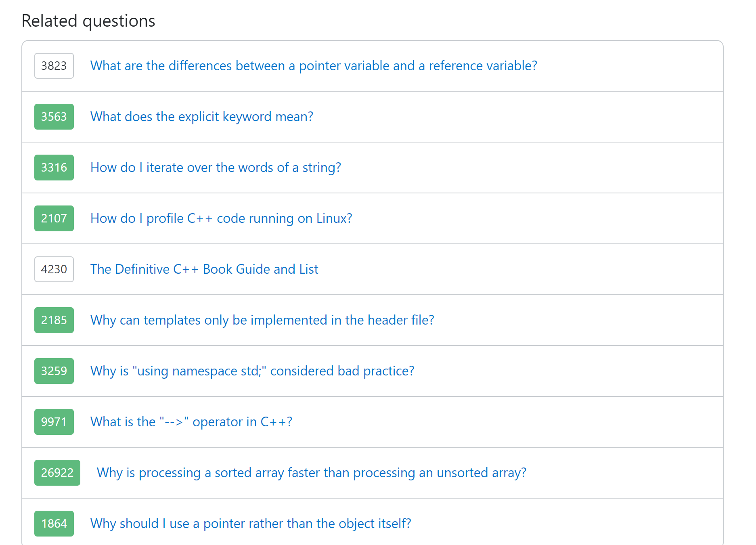Click the green 2107 score badge

[54, 218]
